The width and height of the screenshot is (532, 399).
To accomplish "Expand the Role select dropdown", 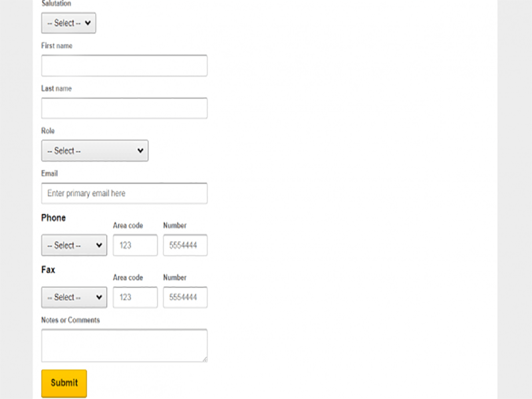I will click(x=94, y=151).
